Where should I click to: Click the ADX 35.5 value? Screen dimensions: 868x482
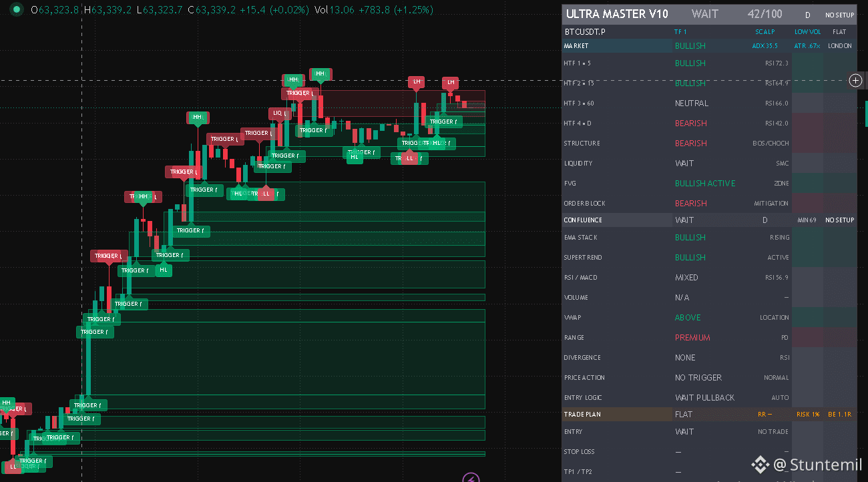pos(765,46)
